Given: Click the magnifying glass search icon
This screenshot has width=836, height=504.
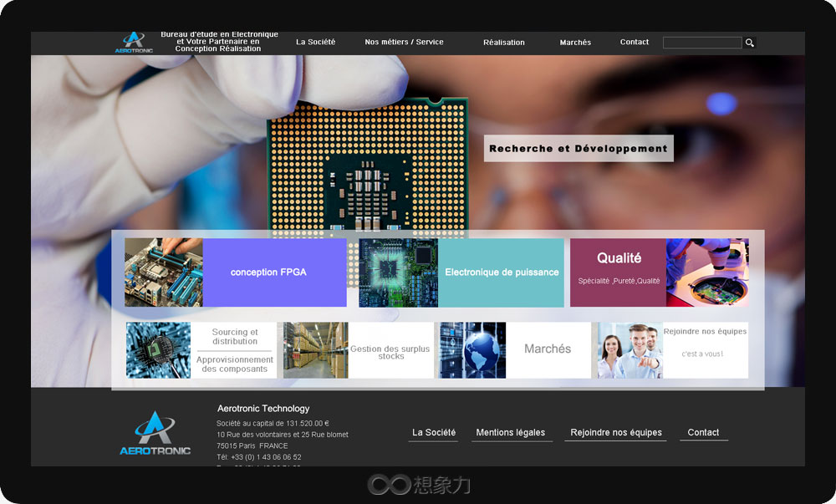Looking at the screenshot, I should [x=750, y=43].
